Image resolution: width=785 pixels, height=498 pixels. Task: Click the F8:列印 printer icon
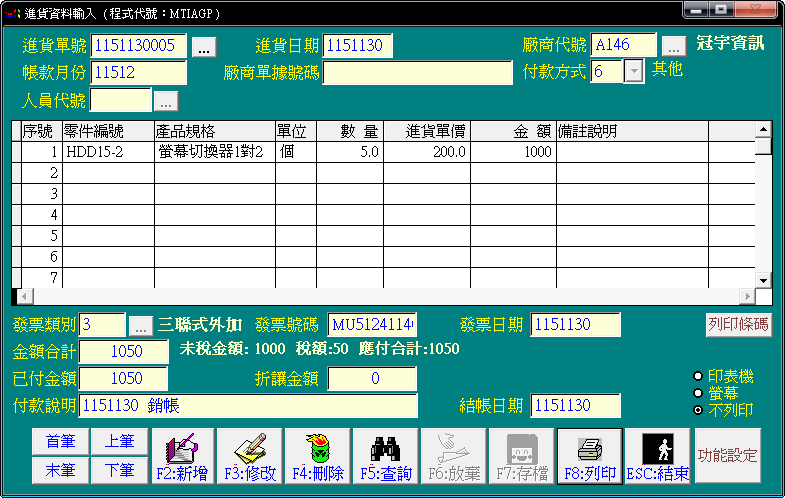(x=590, y=456)
